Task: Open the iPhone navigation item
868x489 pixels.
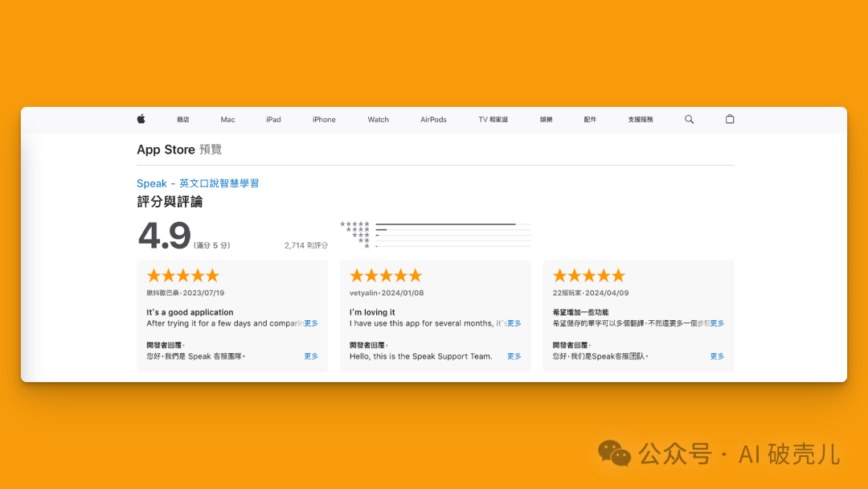Action: [324, 120]
